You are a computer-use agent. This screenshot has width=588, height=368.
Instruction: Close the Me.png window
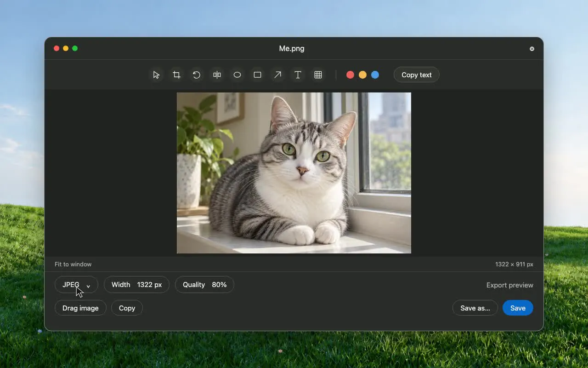(x=57, y=48)
